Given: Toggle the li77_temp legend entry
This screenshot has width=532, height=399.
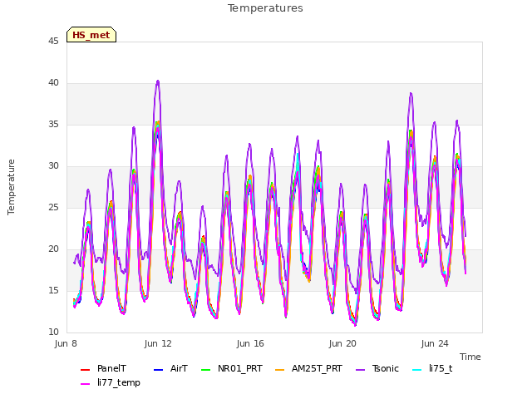Looking at the screenshot, I should (x=111, y=382).
